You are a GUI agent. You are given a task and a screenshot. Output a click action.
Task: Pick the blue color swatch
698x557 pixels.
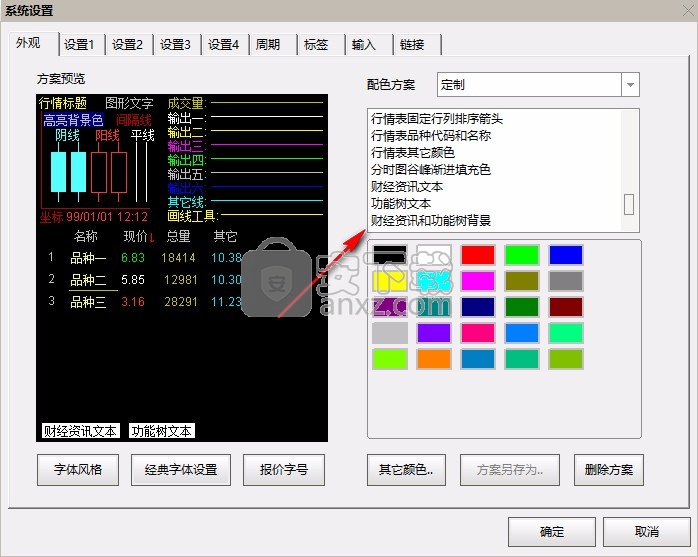[566, 255]
